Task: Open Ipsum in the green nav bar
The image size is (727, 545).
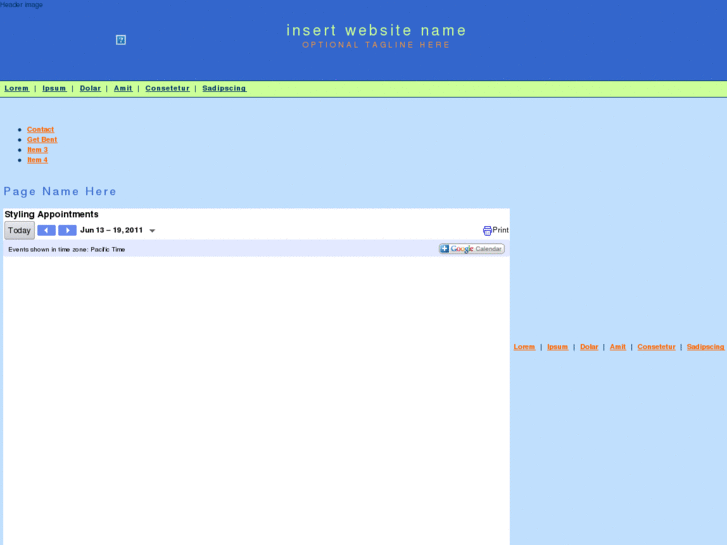Action: (x=54, y=88)
